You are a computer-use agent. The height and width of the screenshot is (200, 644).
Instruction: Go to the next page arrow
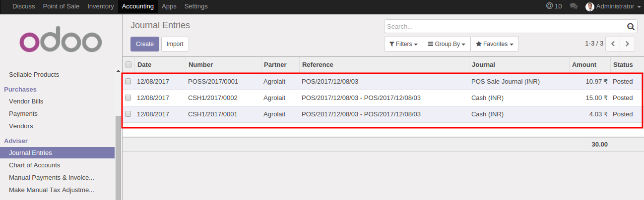click(628, 44)
